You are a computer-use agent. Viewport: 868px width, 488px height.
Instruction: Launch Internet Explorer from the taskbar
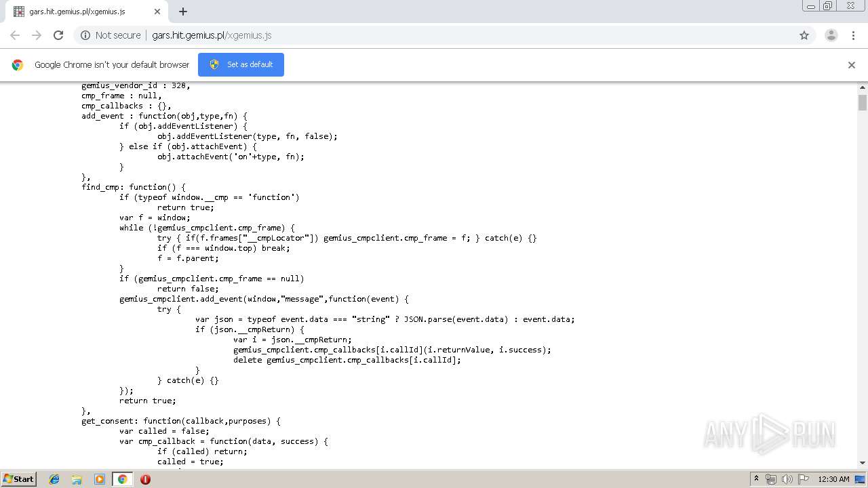click(x=54, y=479)
